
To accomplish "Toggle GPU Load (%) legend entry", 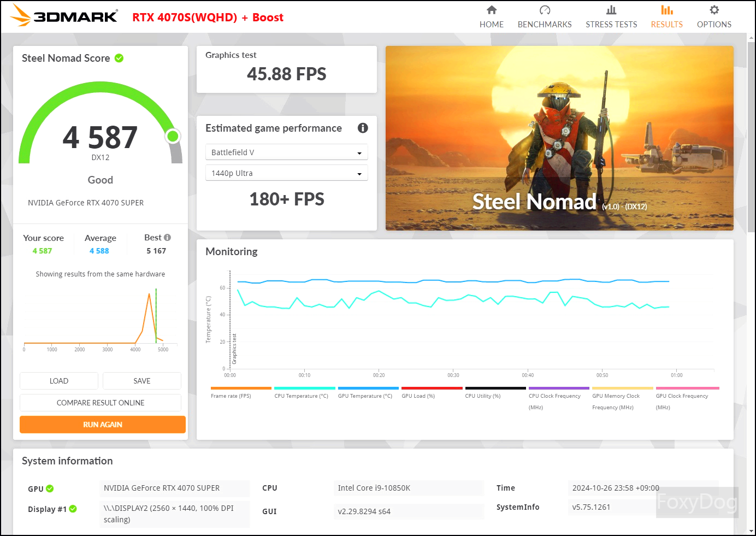I will [x=432, y=393].
